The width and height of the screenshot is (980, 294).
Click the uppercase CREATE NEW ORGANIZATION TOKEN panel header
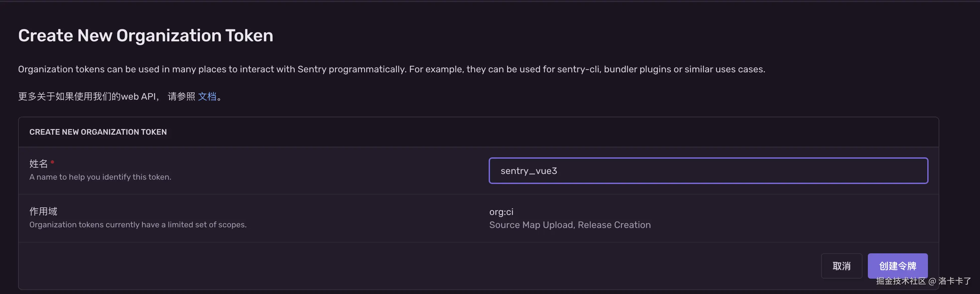(x=98, y=132)
